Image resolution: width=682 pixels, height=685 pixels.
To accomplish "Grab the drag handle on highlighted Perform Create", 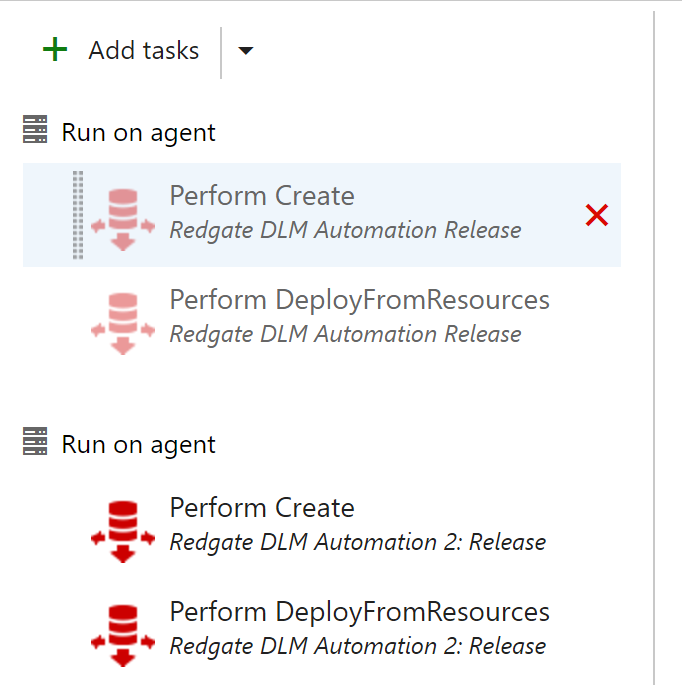I will coord(78,215).
